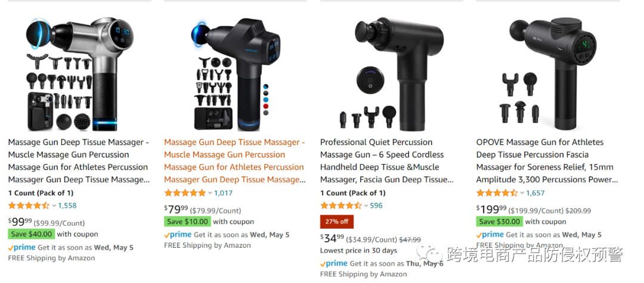Clip the Save $40.00 coupon badge
The height and width of the screenshot is (283, 644).
coord(31,234)
